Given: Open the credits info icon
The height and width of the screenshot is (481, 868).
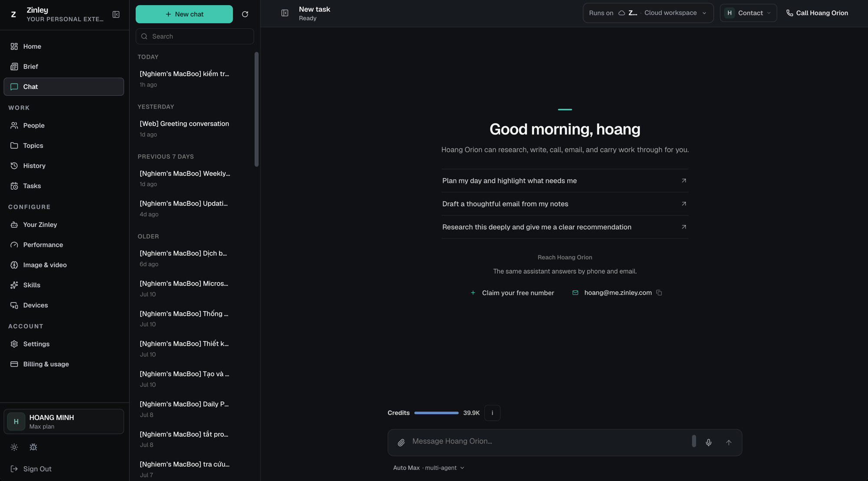Looking at the screenshot, I should click(492, 413).
